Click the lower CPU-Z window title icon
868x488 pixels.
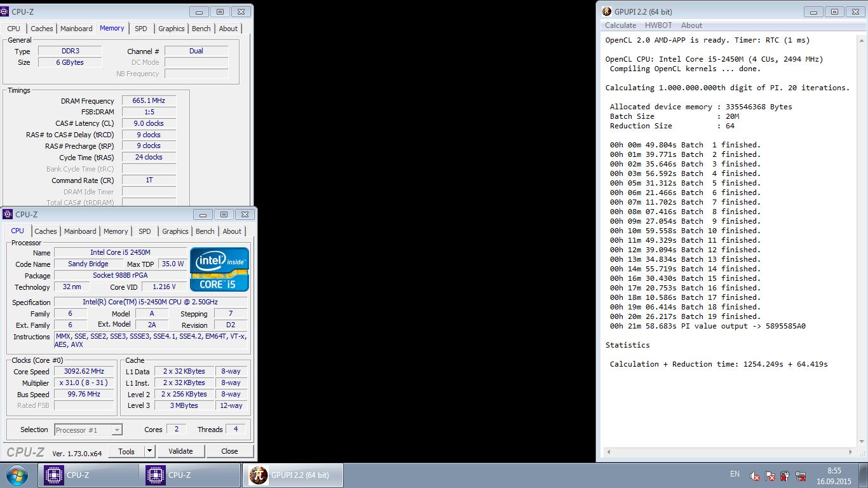pyautogui.click(x=8, y=214)
